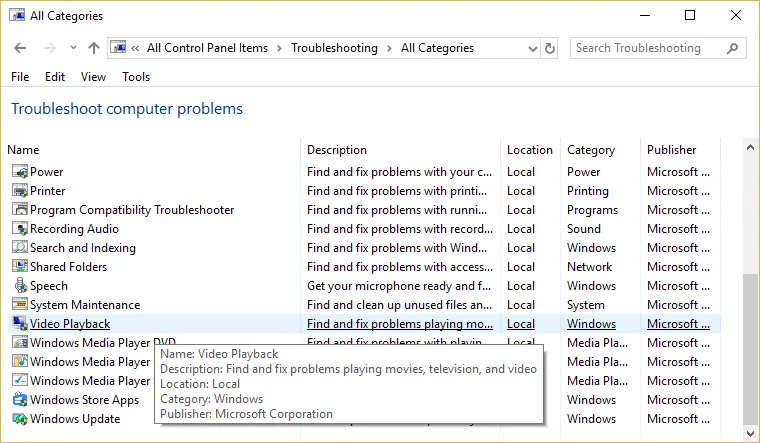Go up one folder level

tap(94, 48)
